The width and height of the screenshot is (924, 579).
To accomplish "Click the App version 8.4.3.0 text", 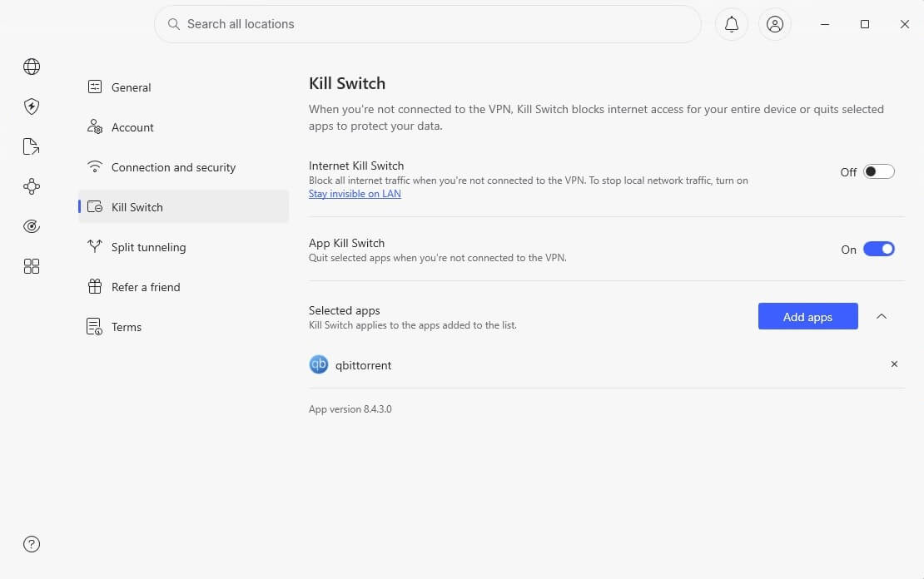I will pos(350,408).
